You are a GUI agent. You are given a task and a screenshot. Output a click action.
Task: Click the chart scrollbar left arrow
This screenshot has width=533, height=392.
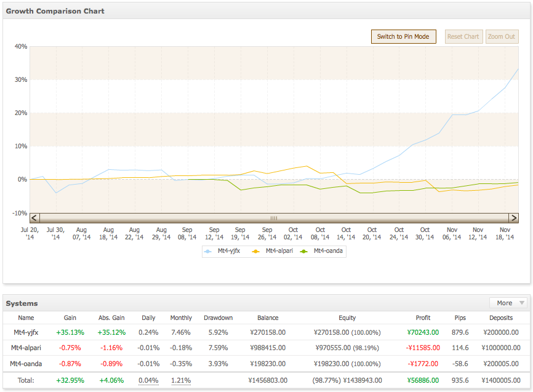point(34,218)
